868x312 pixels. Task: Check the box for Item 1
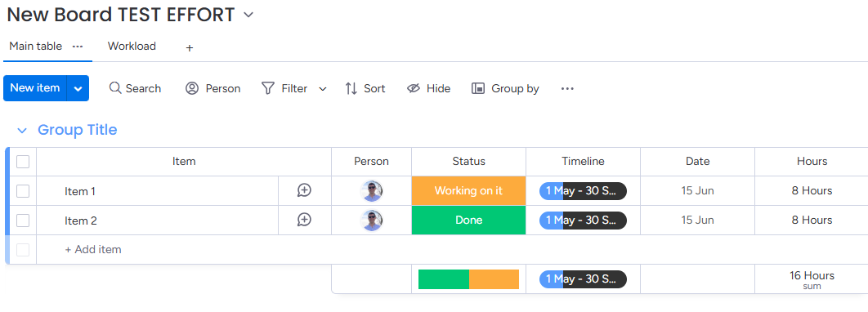pos(23,191)
